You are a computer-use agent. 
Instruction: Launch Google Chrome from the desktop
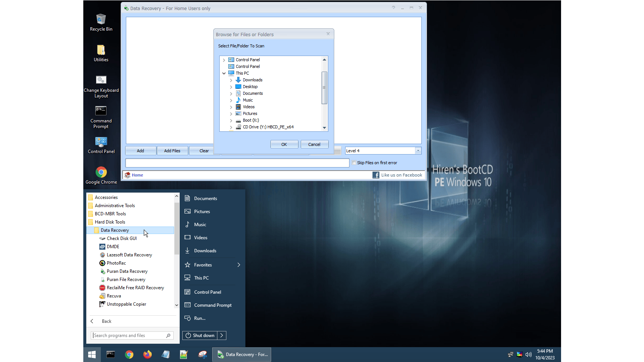pyautogui.click(x=101, y=175)
